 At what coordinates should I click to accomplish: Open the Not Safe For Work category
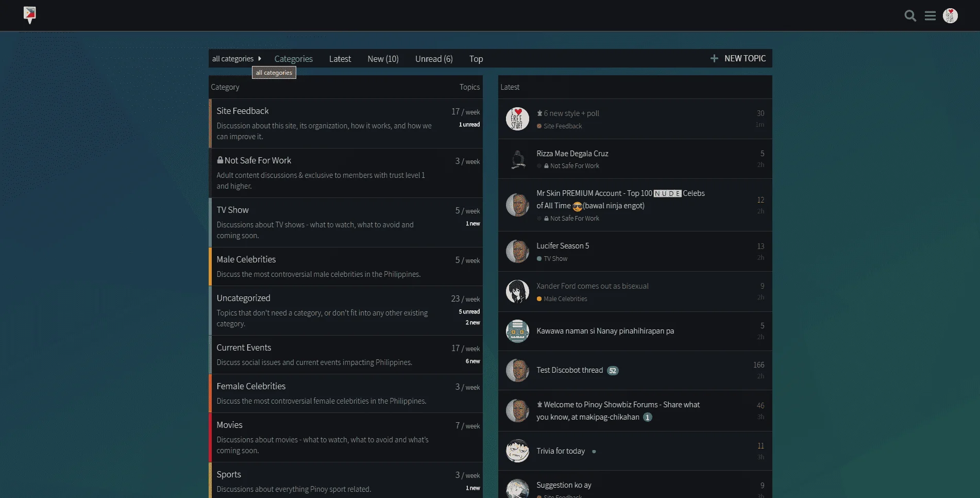click(258, 160)
